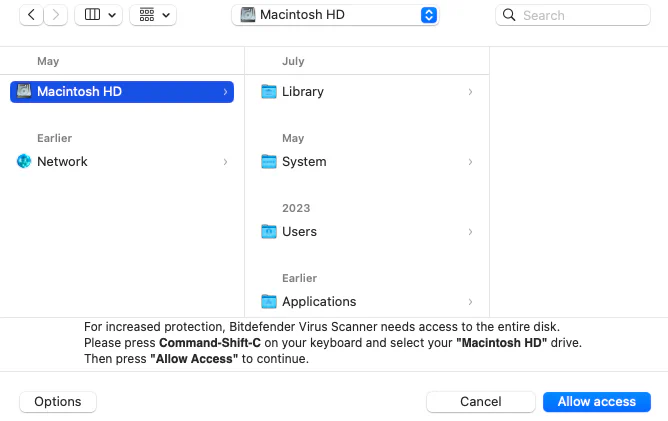Click the Users folder icon
The height and width of the screenshot is (421, 668).
pos(268,231)
